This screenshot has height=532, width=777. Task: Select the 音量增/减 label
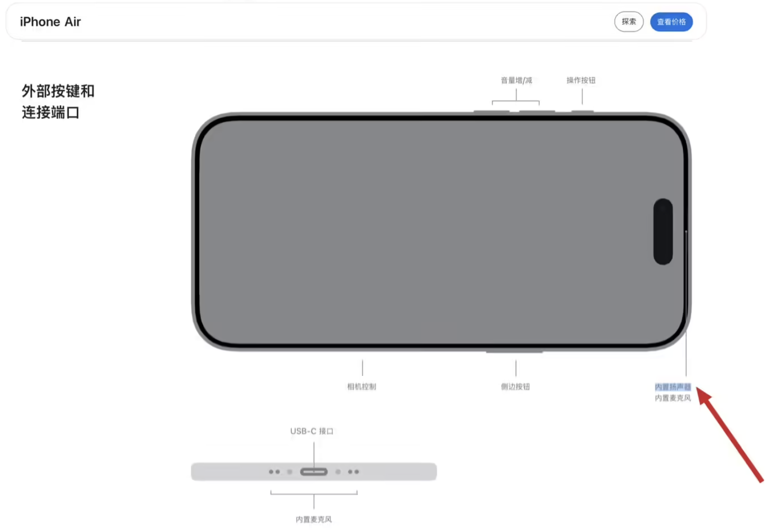(x=516, y=80)
